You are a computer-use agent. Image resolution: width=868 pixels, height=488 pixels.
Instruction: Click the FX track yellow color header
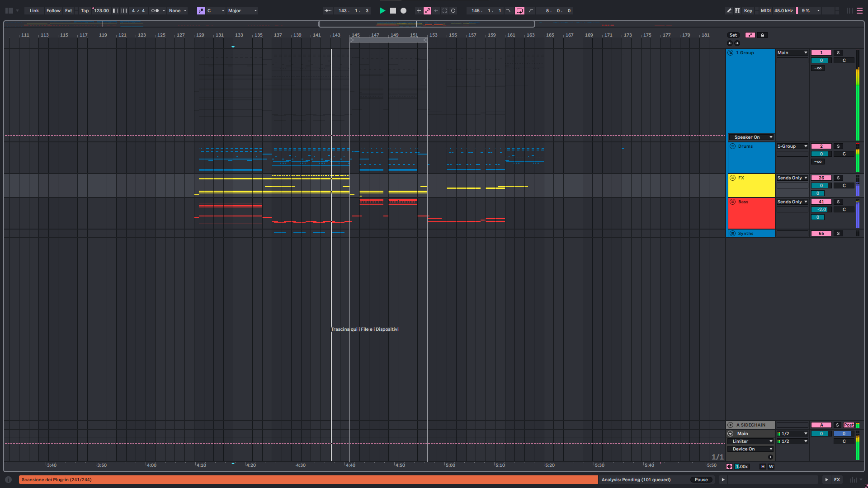pyautogui.click(x=751, y=185)
